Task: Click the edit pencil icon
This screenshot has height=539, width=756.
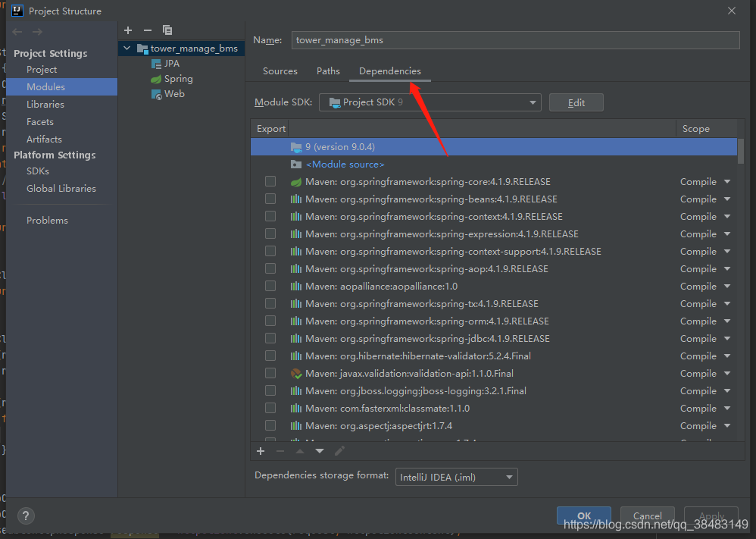Action: 339,451
